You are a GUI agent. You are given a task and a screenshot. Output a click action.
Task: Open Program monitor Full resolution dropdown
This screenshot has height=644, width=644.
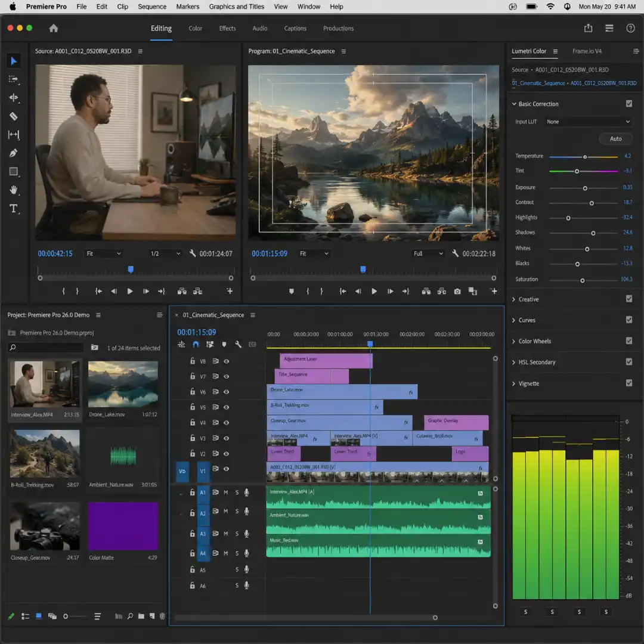[x=428, y=253]
